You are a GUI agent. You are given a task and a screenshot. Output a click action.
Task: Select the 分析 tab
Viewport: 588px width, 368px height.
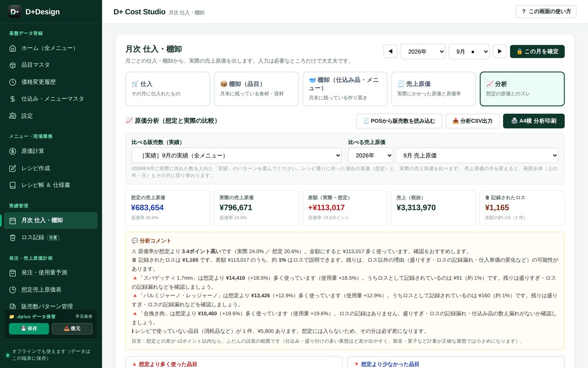522,89
